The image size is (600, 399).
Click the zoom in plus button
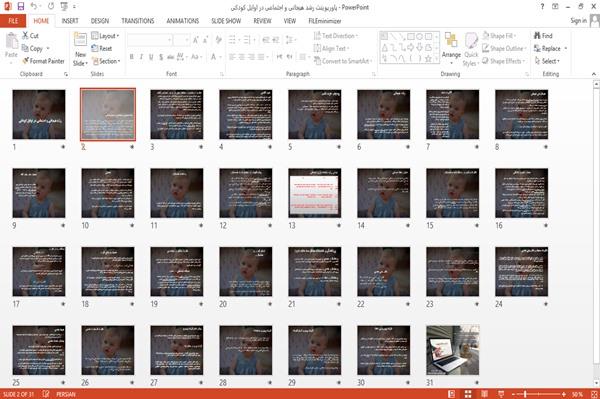[x=564, y=394]
